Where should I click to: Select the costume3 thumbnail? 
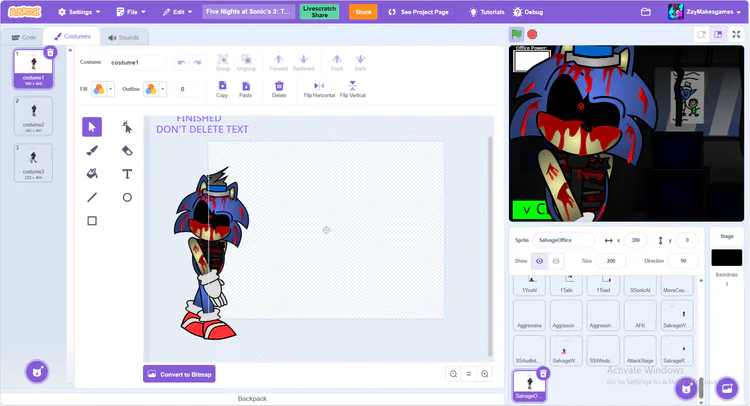(x=33, y=163)
